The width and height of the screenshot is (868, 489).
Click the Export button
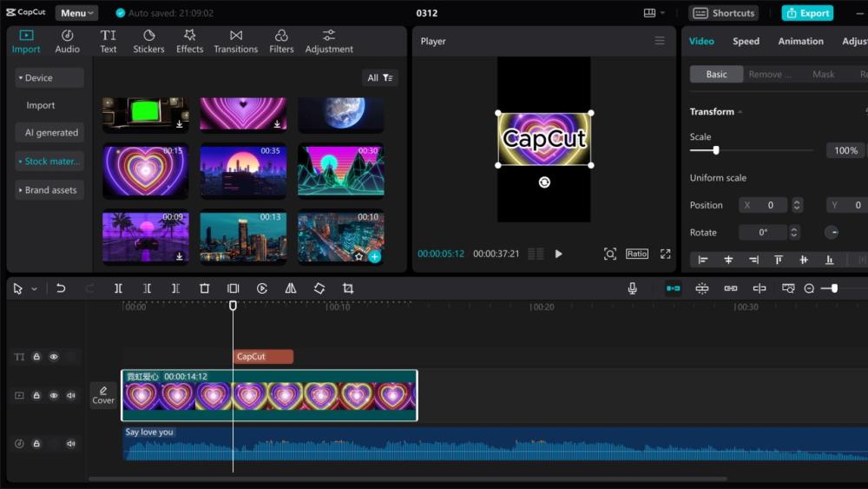pyautogui.click(x=807, y=13)
